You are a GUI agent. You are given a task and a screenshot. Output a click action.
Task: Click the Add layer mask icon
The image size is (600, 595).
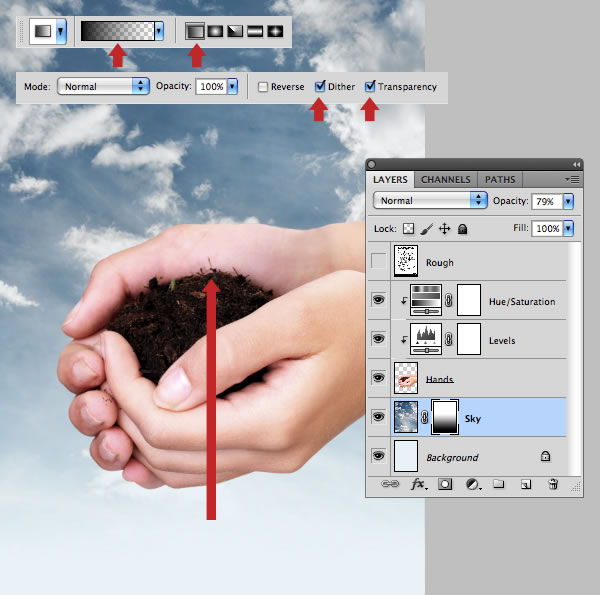(x=445, y=484)
